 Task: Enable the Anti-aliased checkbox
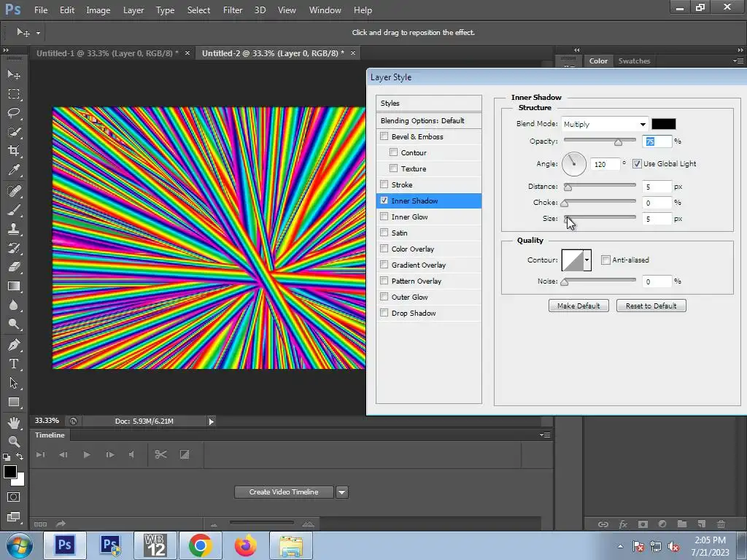pyautogui.click(x=605, y=260)
